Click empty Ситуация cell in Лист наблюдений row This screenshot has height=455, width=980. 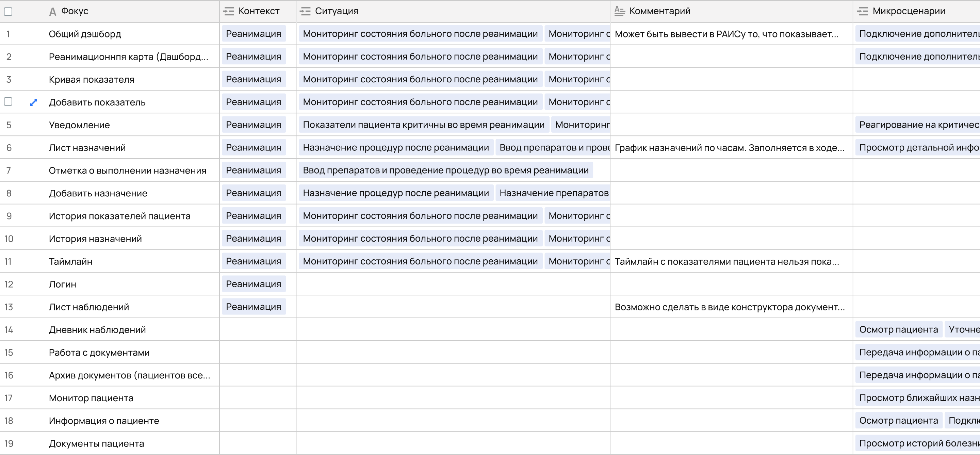pos(453,307)
